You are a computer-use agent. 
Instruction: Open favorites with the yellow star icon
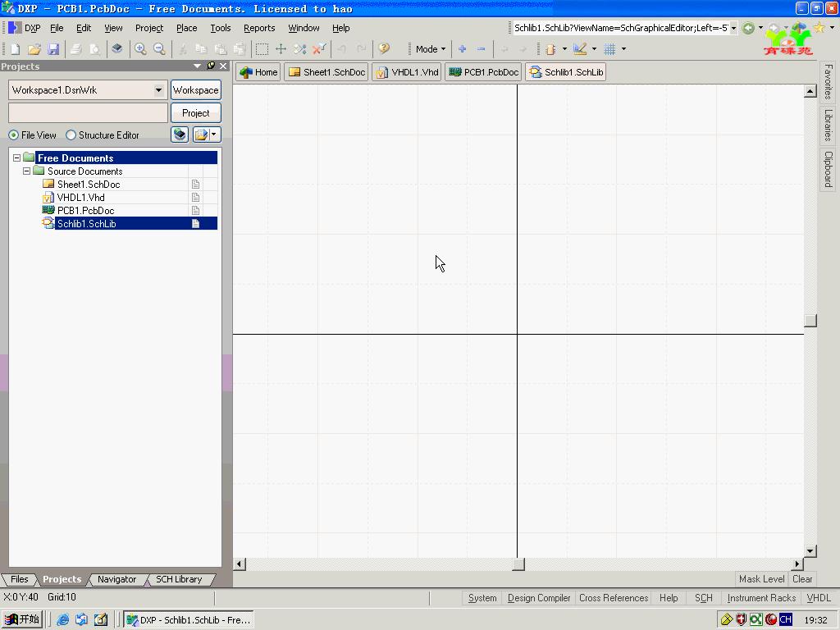click(819, 28)
